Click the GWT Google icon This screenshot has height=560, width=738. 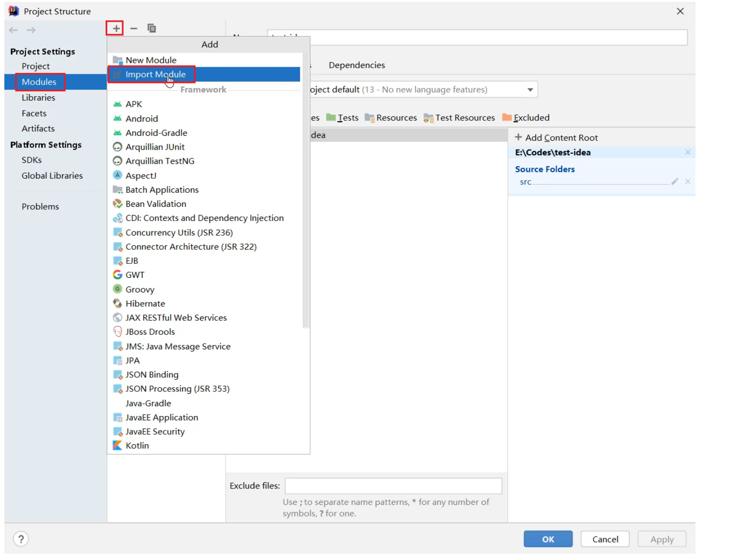tap(117, 275)
